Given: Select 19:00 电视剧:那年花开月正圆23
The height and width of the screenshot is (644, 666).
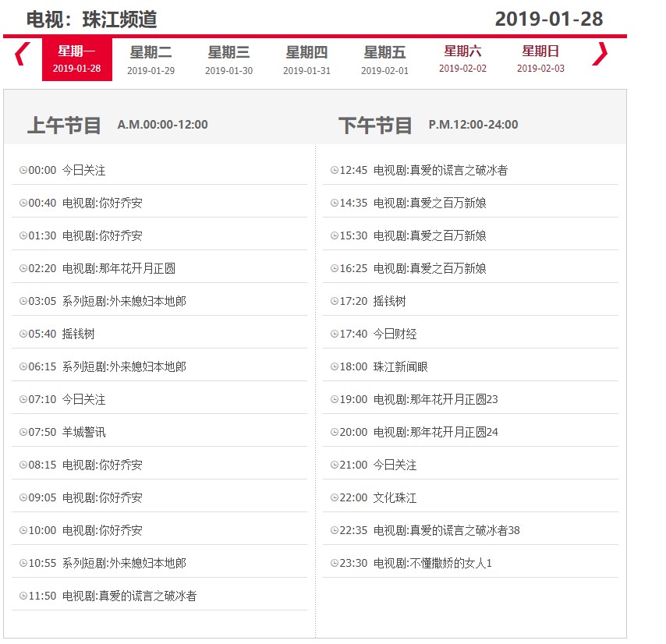Looking at the screenshot, I should [x=470, y=399].
